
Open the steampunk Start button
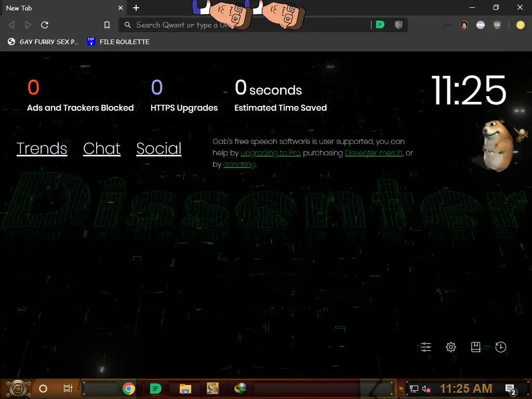click(18, 389)
